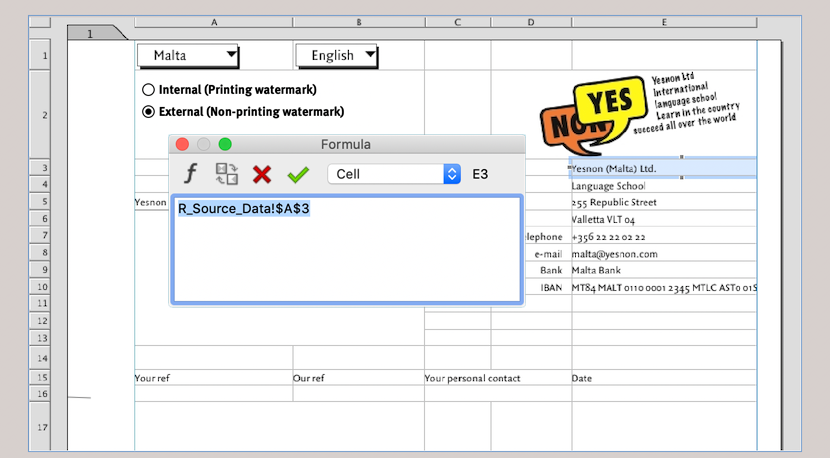Select Internal (Printing watermark) option
This screenshot has height=458, width=830.
point(150,89)
